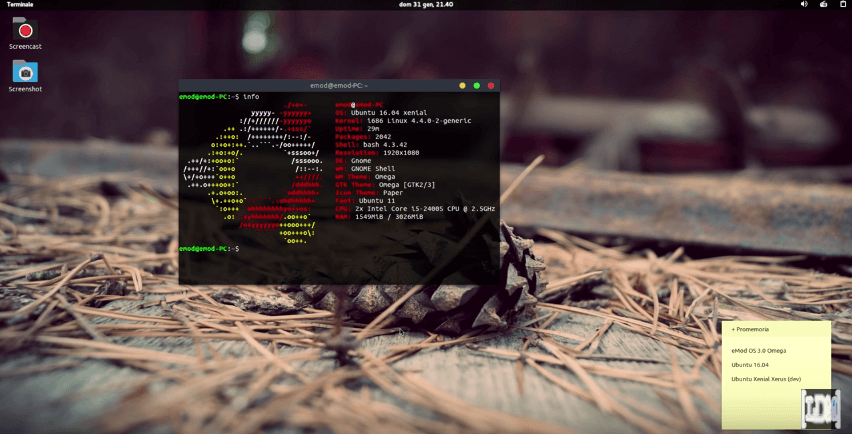Open the Screencast desktop icon
852x434 pixels.
[25, 33]
